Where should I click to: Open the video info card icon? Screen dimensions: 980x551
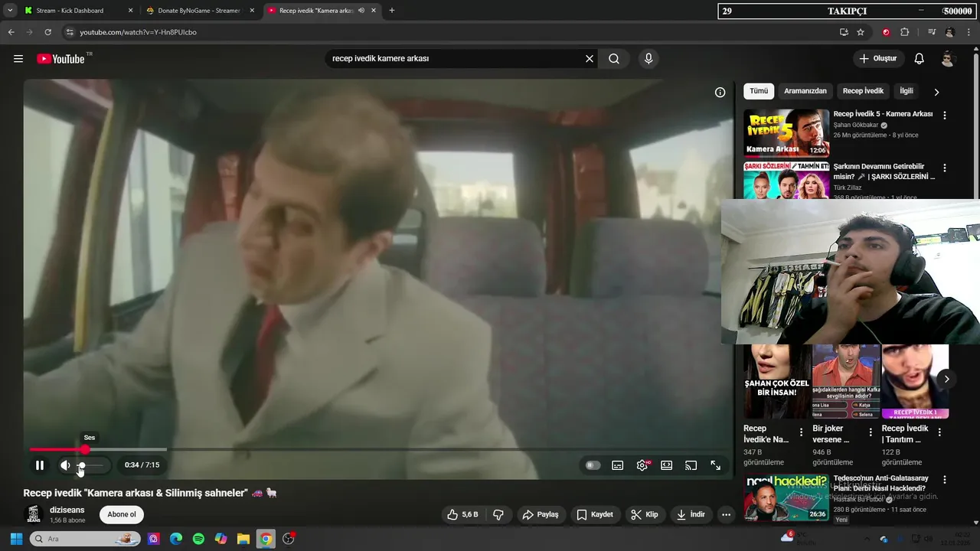tap(720, 93)
